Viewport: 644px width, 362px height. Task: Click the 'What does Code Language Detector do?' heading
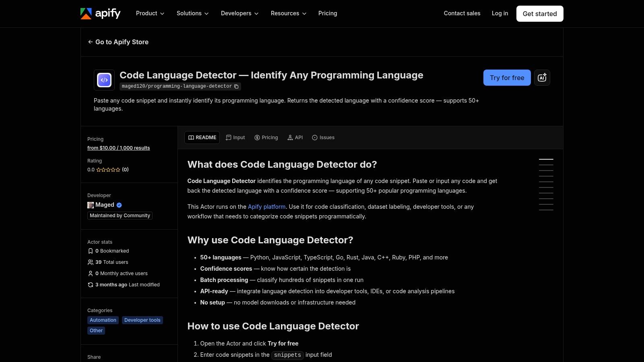tap(282, 165)
